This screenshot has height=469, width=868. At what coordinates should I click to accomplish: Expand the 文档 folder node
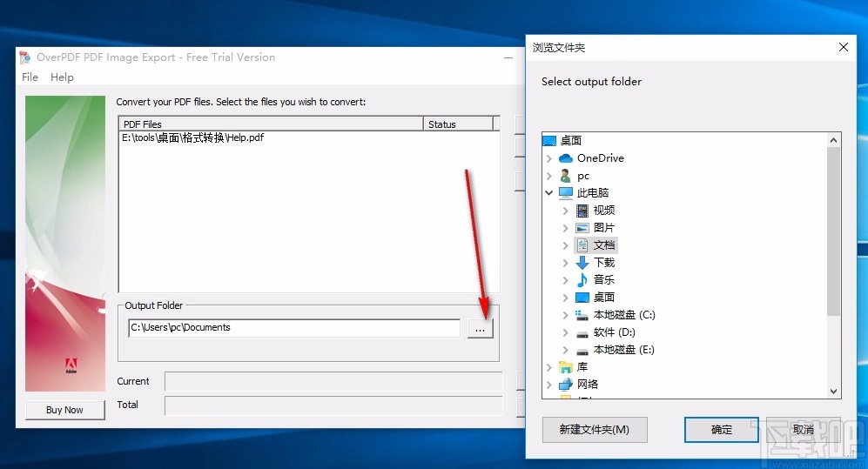coord(565,245)
